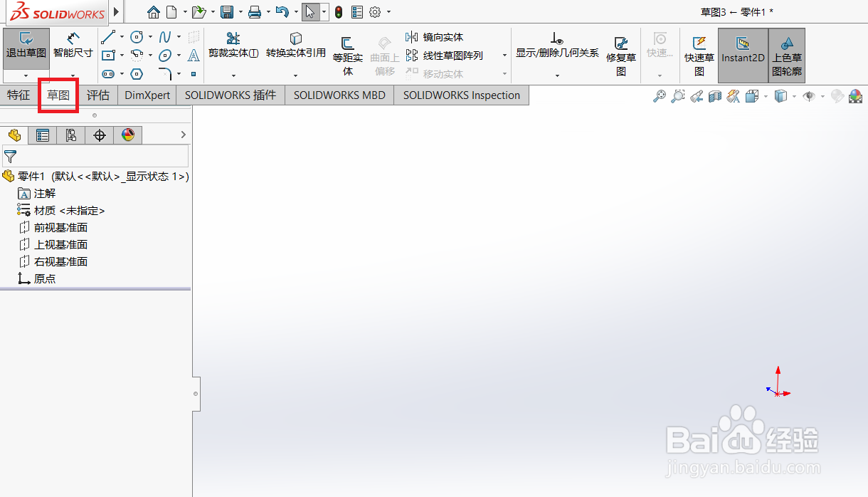Image resolution: width=868 pixels, height=497 pixels.
Task: Select the Arc sketch tool
Action: point(137,55)
